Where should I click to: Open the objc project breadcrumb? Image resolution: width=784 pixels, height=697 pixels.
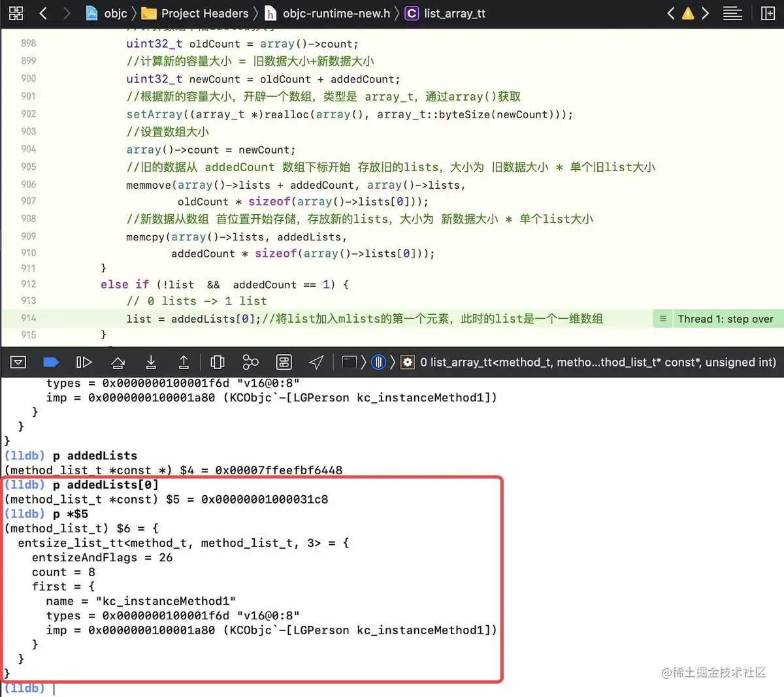106,13
